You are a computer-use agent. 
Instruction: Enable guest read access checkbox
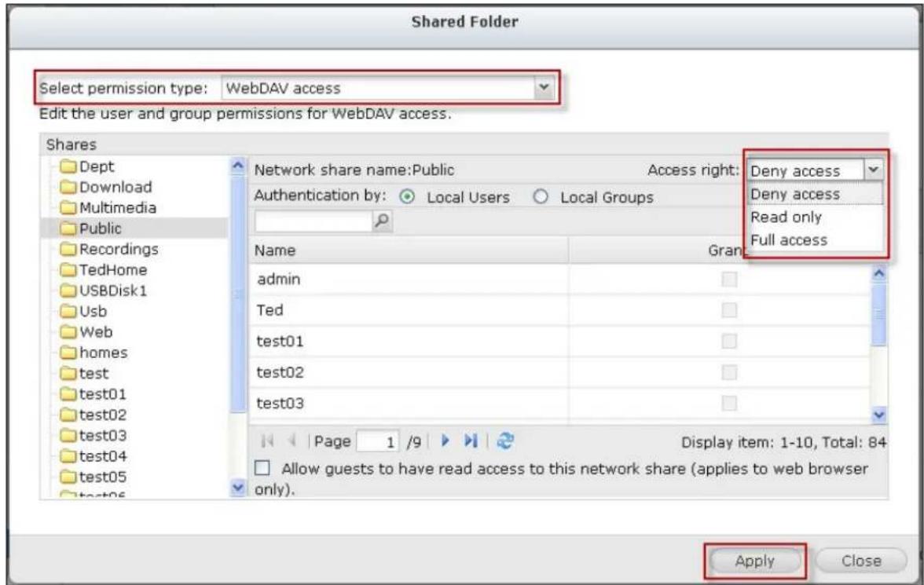(262, 468)
